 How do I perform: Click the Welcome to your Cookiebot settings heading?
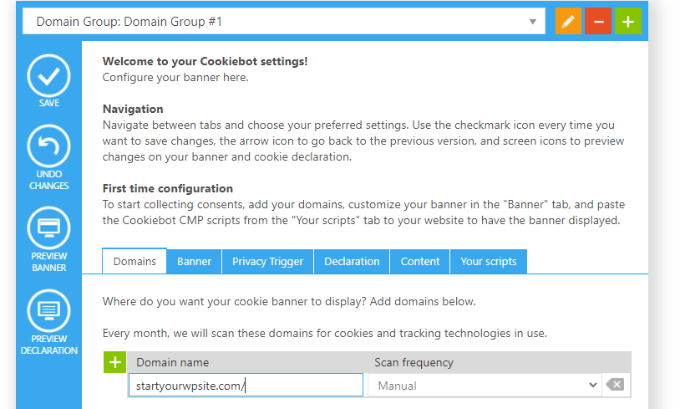[205, 61]
